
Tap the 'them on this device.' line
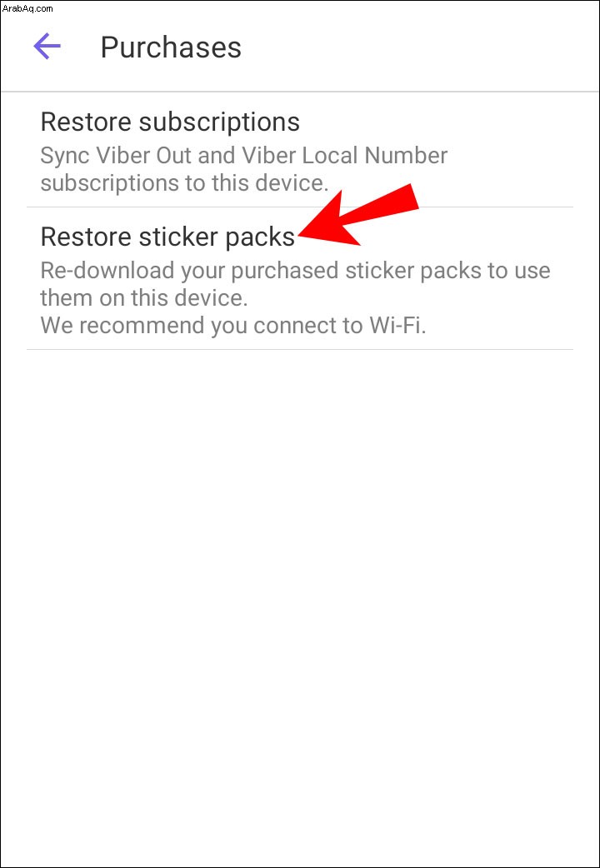coord(144,298)
